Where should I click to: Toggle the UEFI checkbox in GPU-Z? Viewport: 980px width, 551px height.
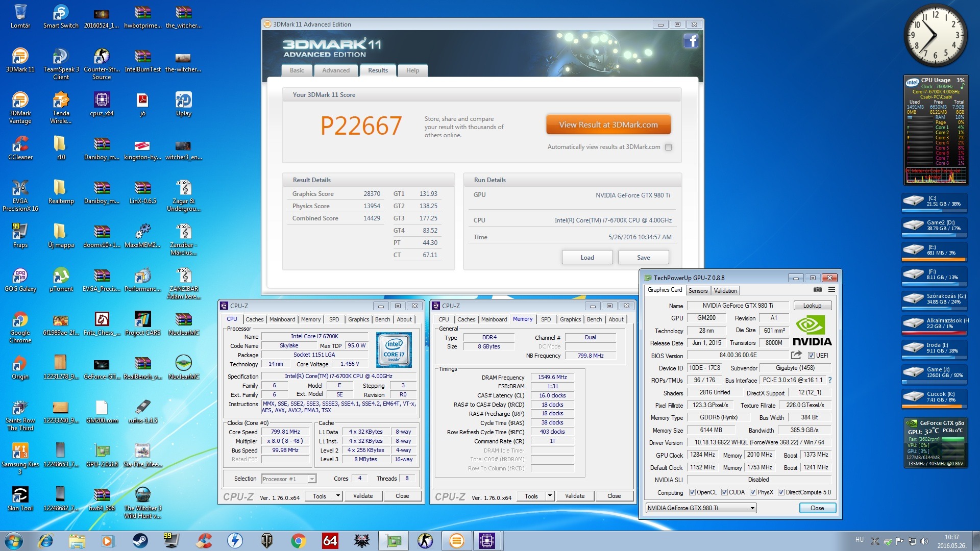[x=811, y=356]
